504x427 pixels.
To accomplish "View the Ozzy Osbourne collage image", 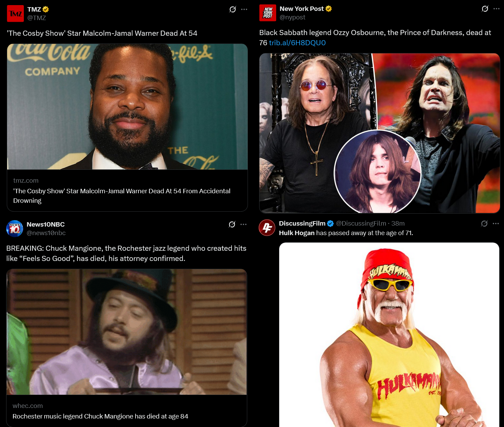I will point(380,133).
